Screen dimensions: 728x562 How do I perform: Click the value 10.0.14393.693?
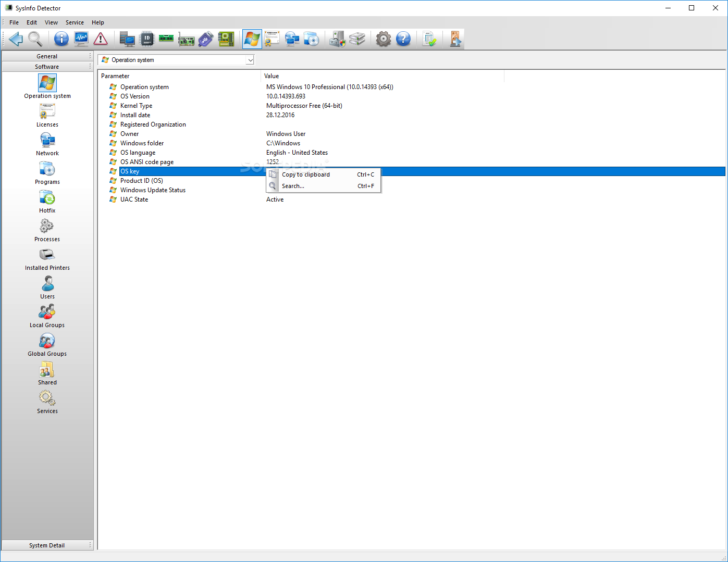[286, 96]
